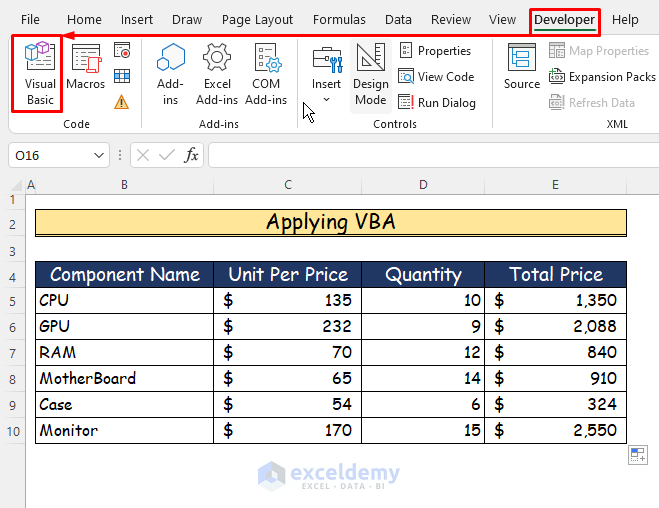Image resolution: width=659 pixels, height=508 pixels.
Task: Open control Properties
Action: tap(435, 51)
